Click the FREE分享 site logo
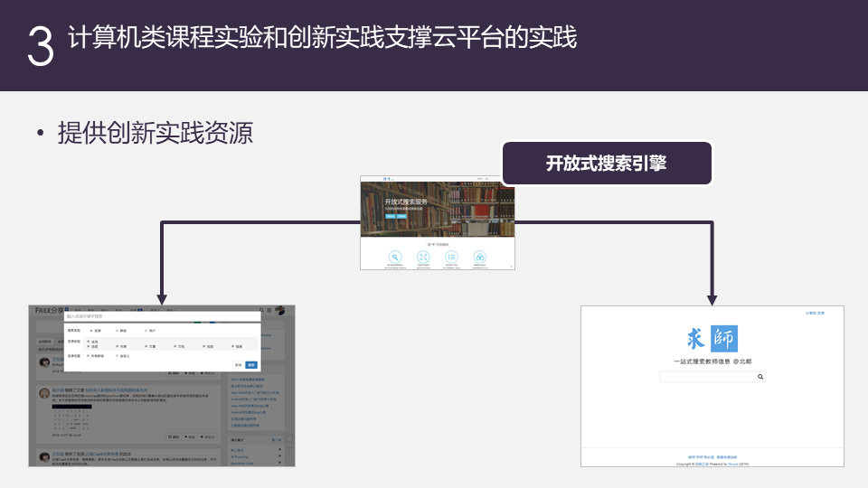The height and width of the screenshot is (488, 868). [52, 310]
